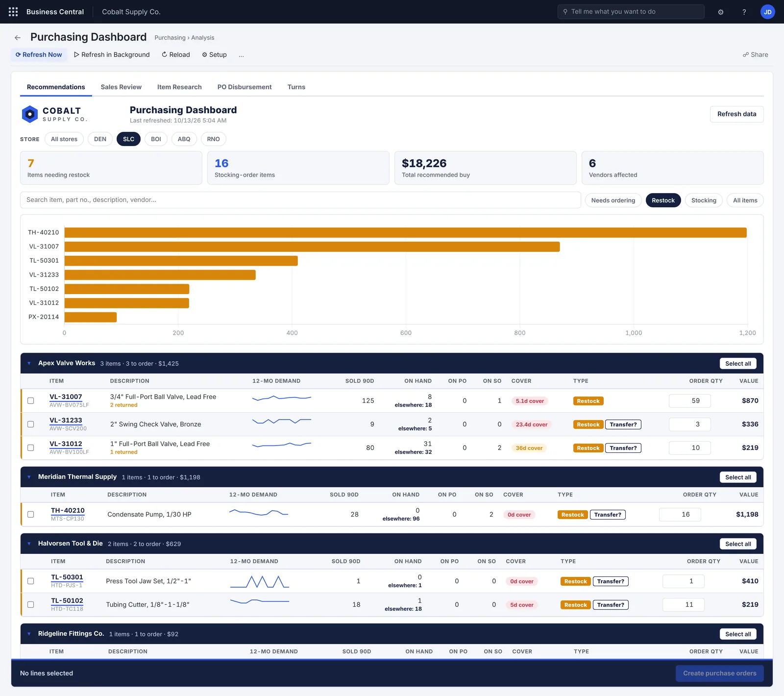784x696 pixels.
Task: Go back with the arrow icon
Action: pyautogui.click(x=18, y=38)
